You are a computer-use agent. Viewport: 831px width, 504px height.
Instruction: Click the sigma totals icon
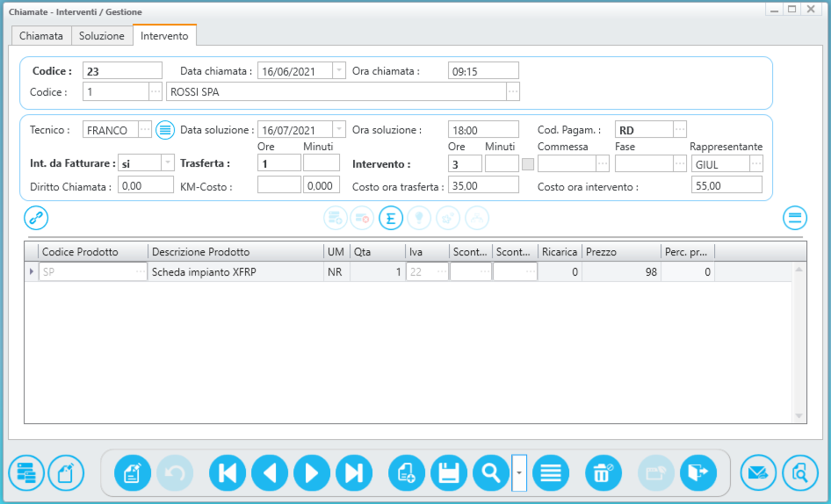pos(391,218)
